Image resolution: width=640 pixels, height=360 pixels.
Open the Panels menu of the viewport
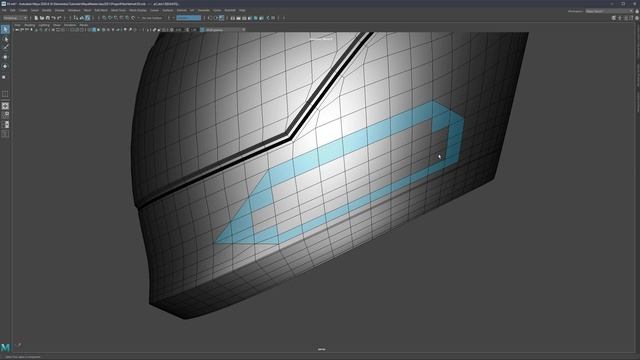[84, 25]
